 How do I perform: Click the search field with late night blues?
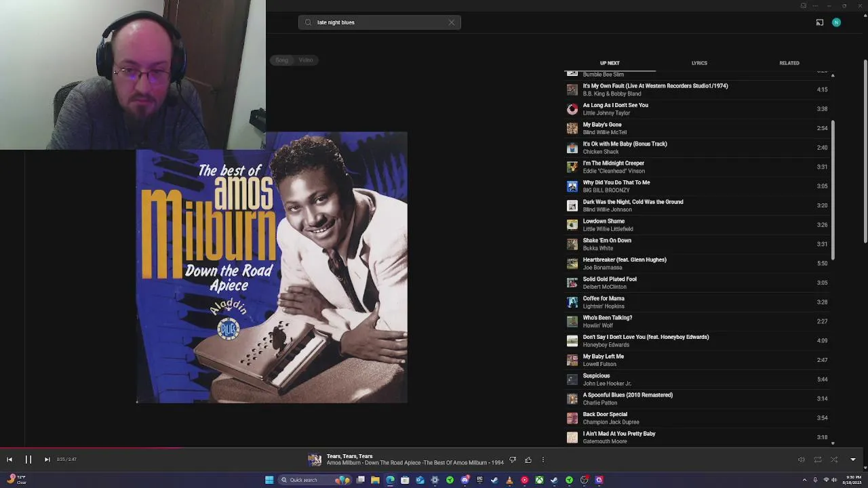coord(380,22)
